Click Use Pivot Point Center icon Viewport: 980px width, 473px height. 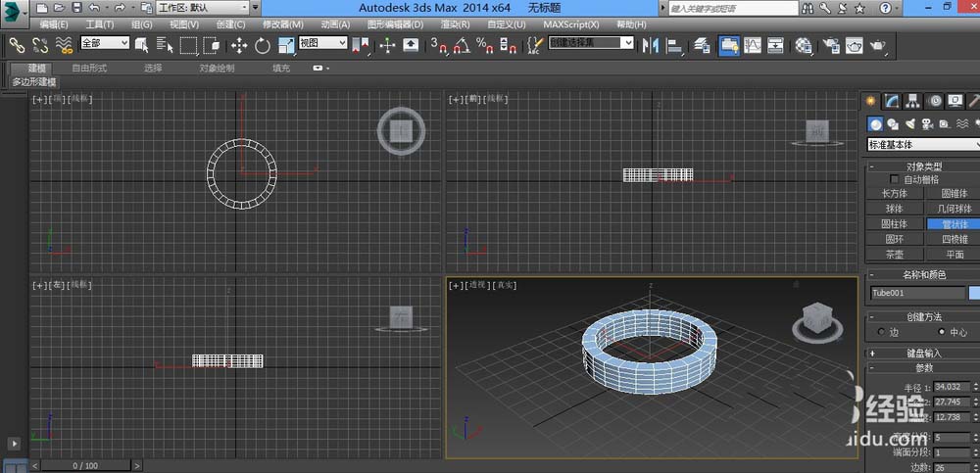tap(361, 45)
